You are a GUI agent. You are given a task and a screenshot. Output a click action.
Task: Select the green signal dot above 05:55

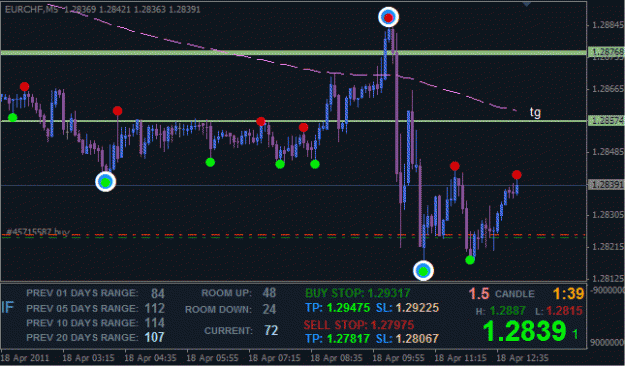pyautogui.click(x=210, y=162)
